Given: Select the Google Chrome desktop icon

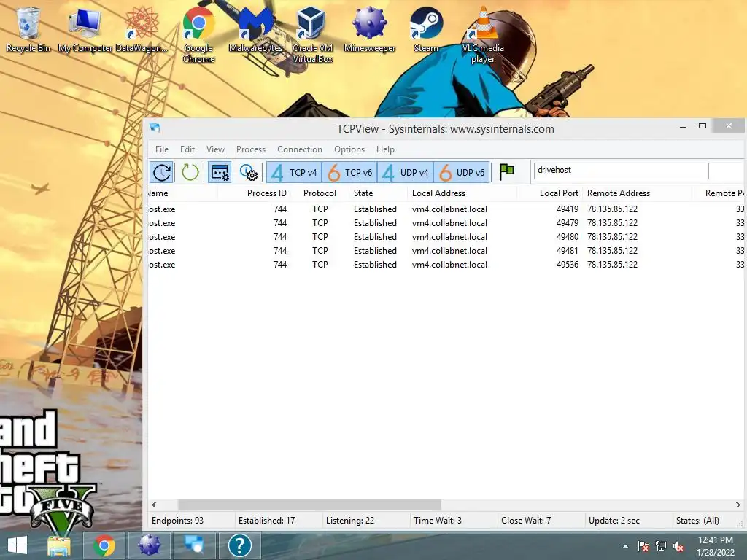Looking at the screenshot, I should click(x=198, y=35).
